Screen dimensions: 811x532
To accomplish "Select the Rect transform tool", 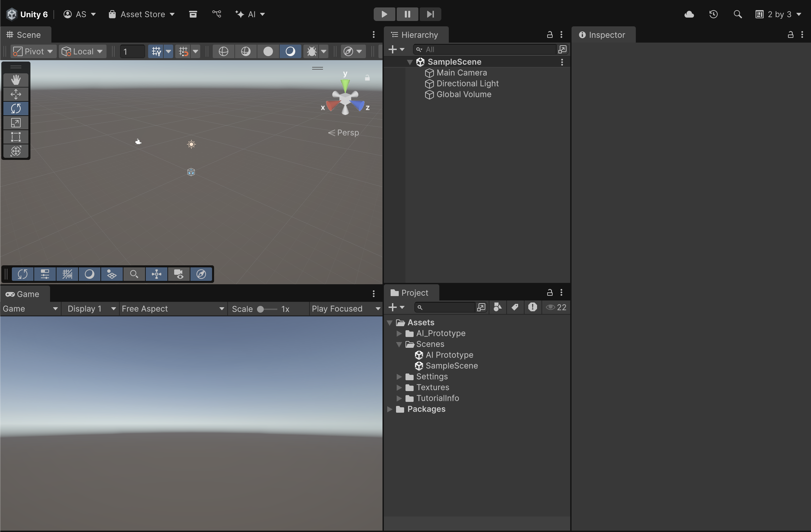I will pyautogui.click(x=16, y=137).
